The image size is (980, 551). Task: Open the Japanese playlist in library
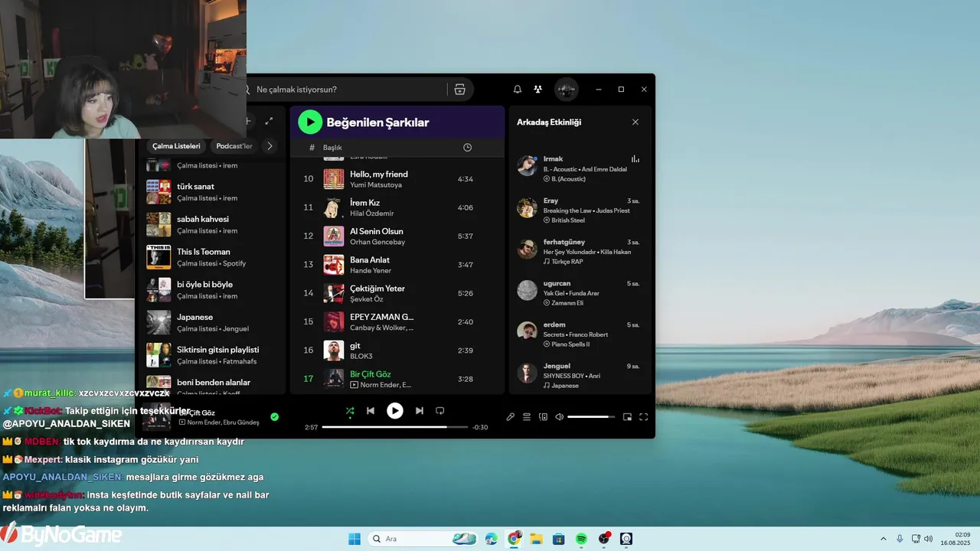click(211, 322)
